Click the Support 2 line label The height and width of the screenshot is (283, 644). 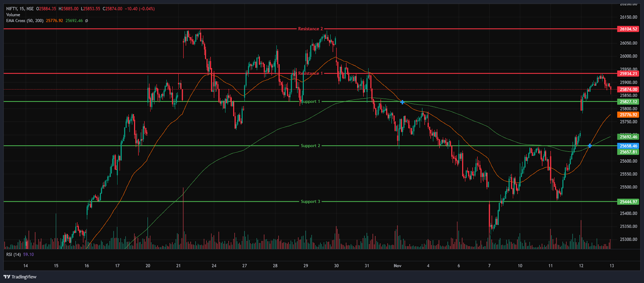click(310, 146)
